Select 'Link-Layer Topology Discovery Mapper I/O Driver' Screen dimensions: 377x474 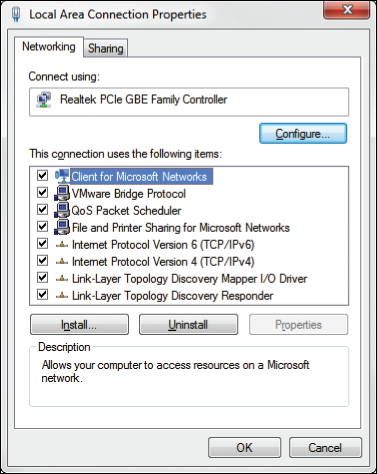tap(189, 279)
